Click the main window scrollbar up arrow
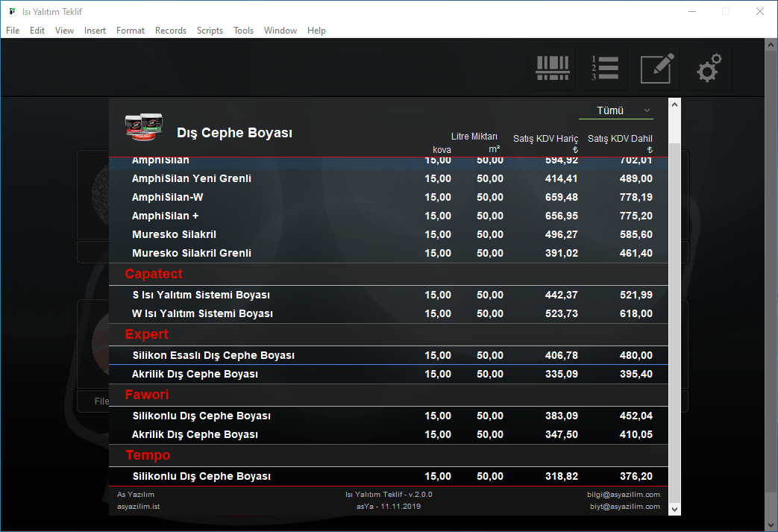This screenshot has height=532, width=778. [x=771, y=45]
